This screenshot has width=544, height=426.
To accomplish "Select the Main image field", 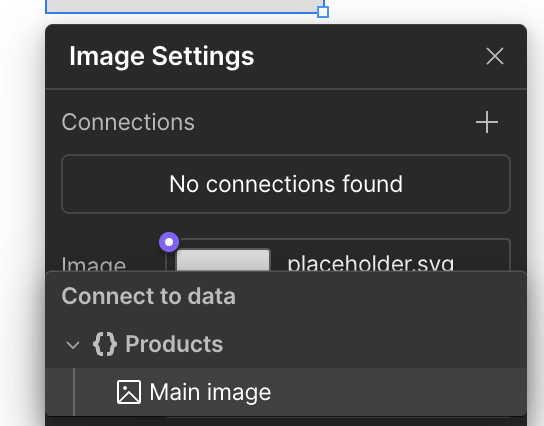I will [x=286, y=392].
